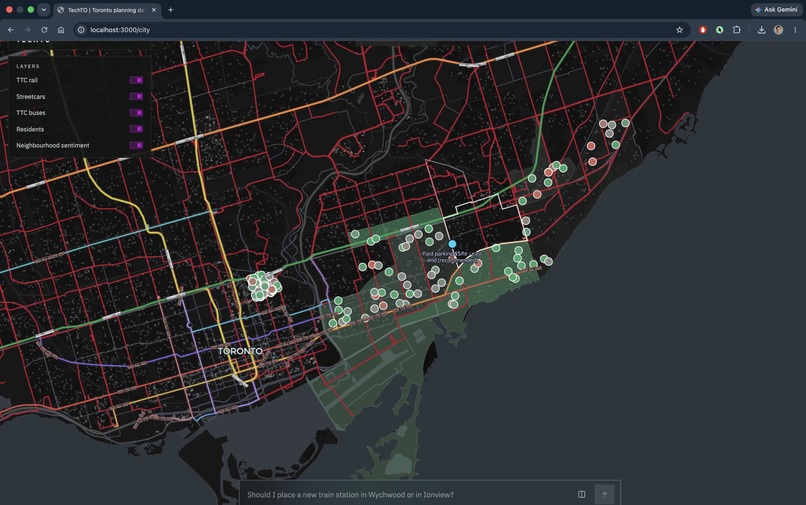The height and width of the screenshot is (505, 806).
Task: Bookmark this page with the star icon
Action: (x=680, y=30)
